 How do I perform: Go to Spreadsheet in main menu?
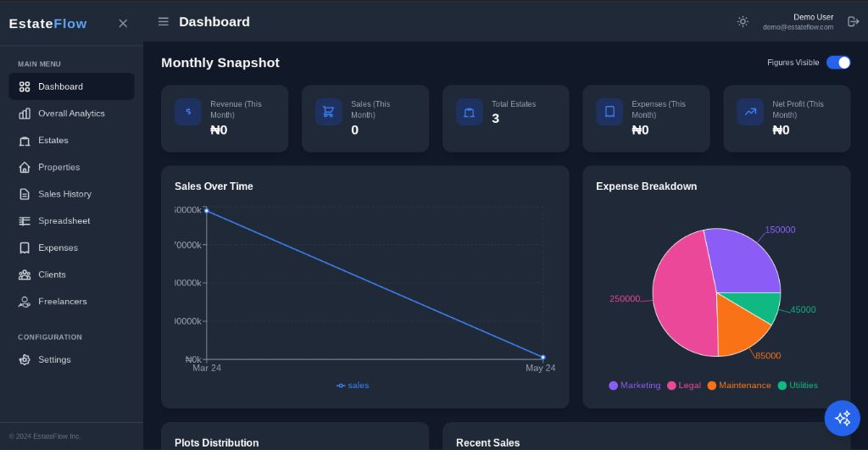[x=64, y=221]
